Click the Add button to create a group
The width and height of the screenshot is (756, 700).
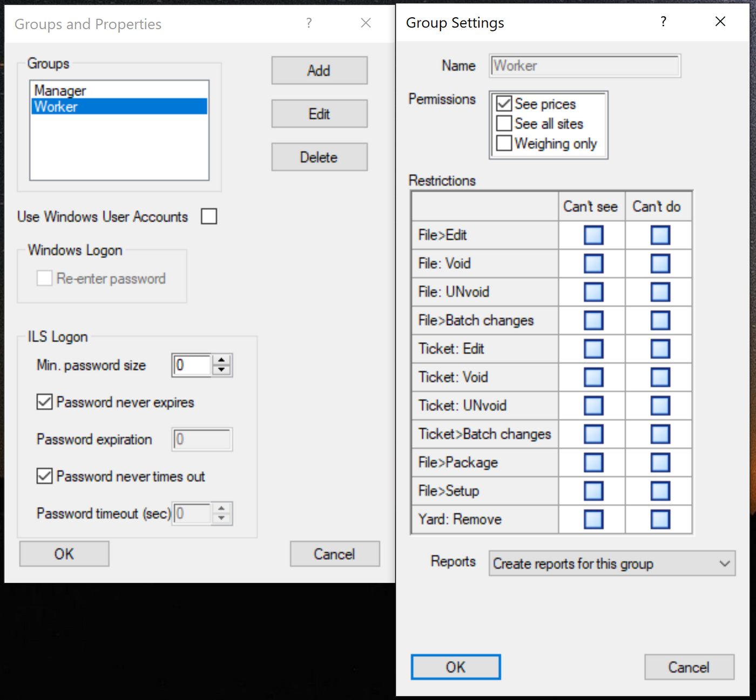coord(319,70)
